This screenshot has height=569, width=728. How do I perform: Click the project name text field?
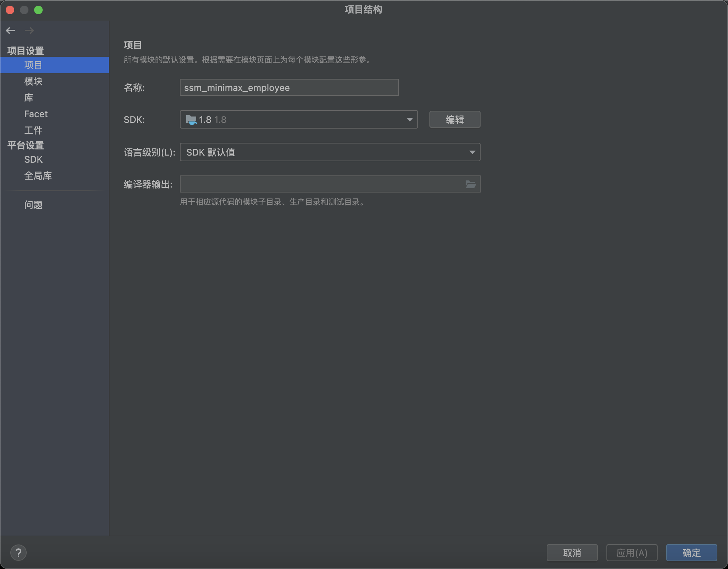tap(289, 88)
